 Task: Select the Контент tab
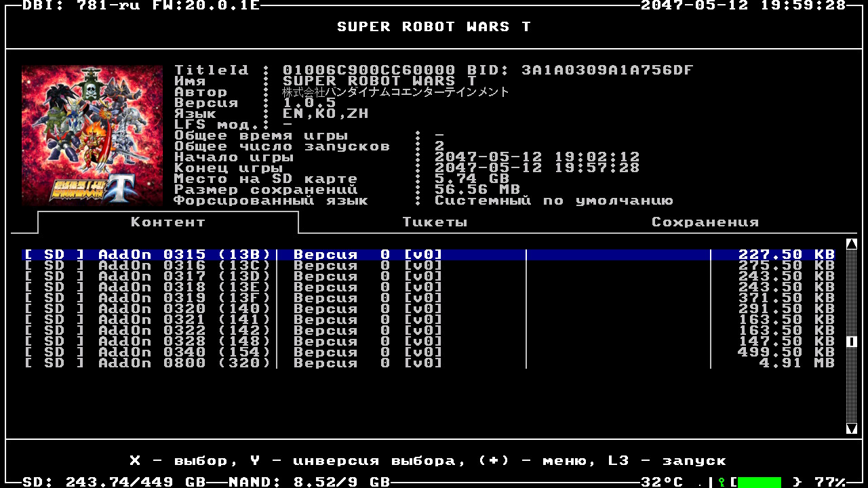(167, 222)
